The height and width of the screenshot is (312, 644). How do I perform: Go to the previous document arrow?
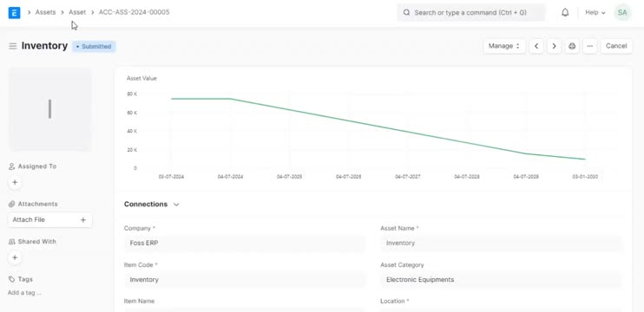pyautogui.click(x=536, y=46)
